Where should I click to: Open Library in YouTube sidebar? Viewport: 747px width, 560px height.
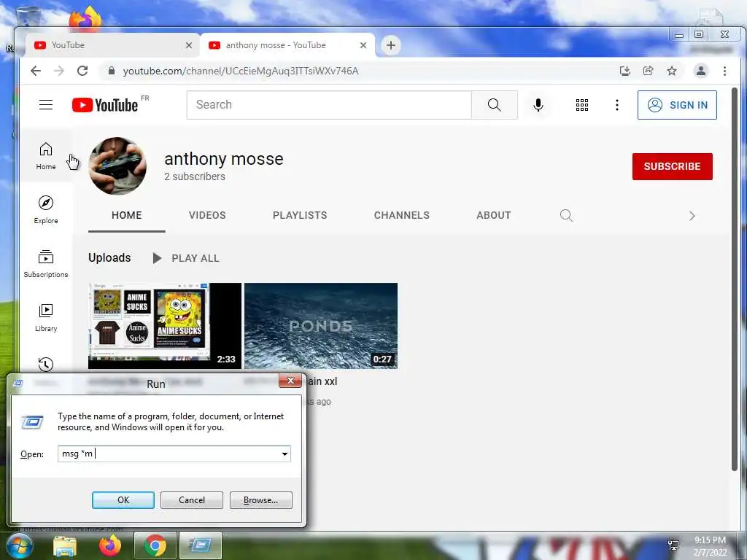point(46,318)
